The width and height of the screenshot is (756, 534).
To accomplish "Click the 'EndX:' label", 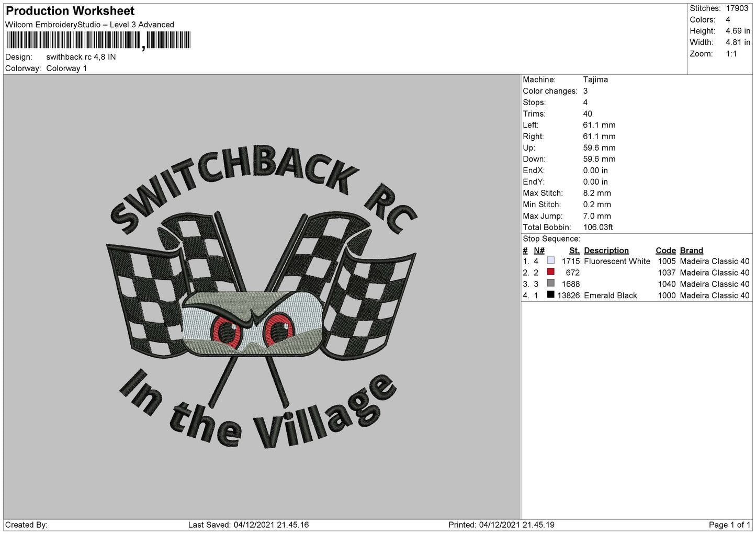I will point(534,171).
